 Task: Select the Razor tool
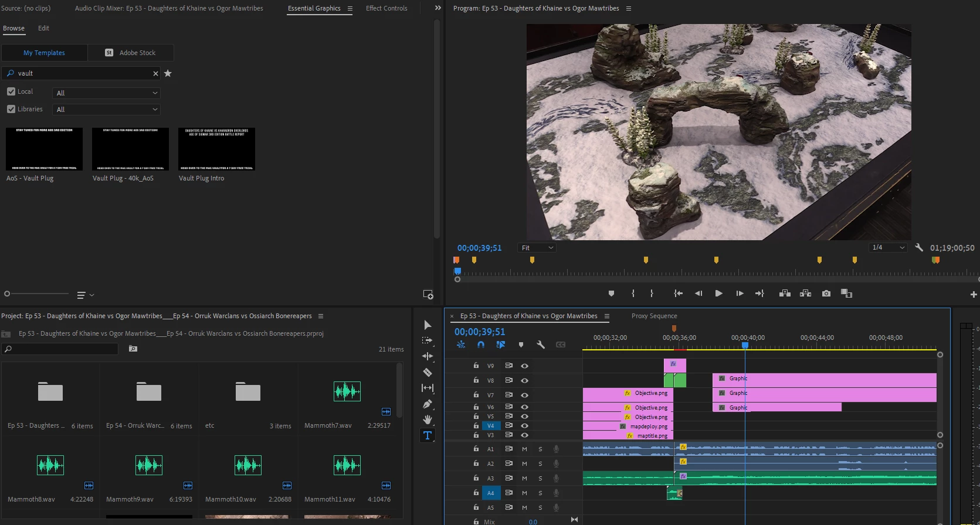(x=428, y=372)
